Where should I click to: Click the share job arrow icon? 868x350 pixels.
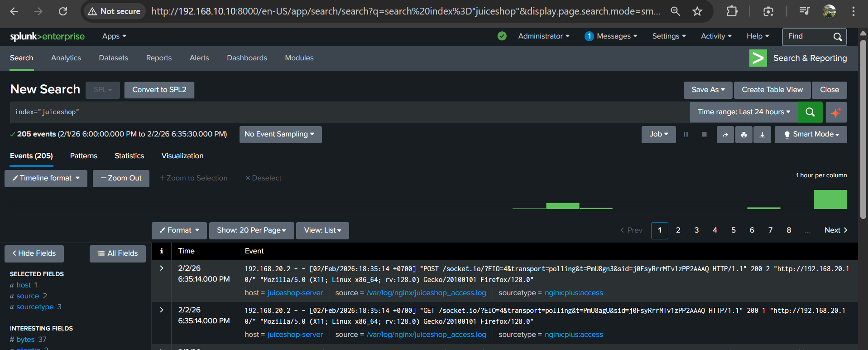(725, 135)
